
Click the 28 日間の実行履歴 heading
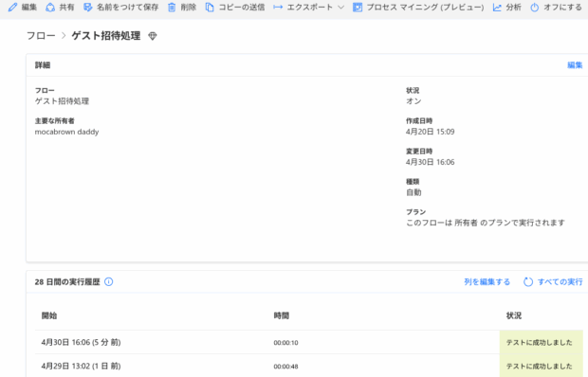67,282
